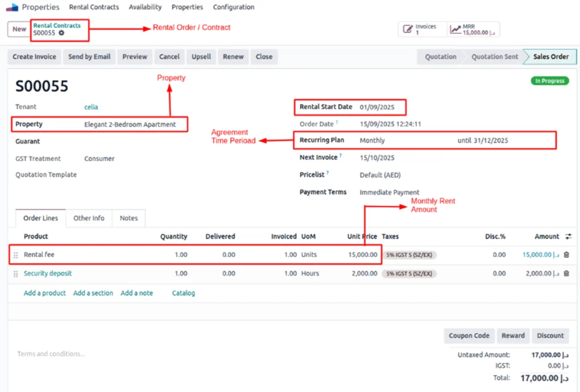Click the Preview button
The height and width of the screenshot is (392, 580).
click(x=135, y=57)
